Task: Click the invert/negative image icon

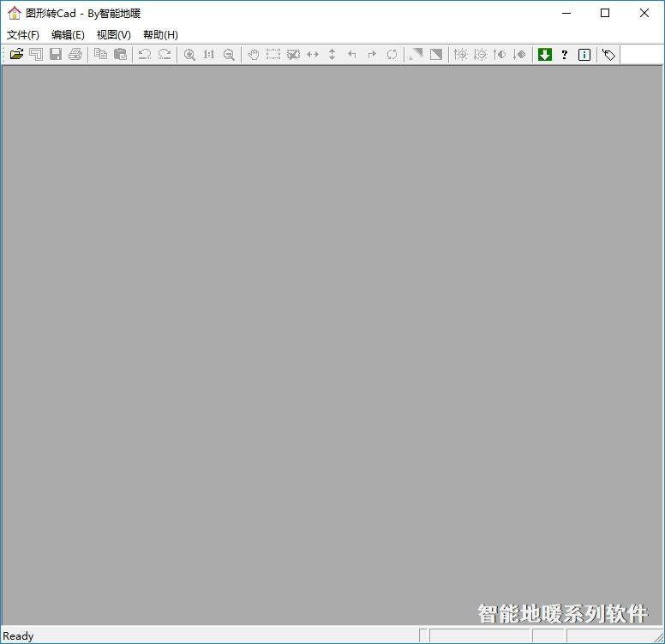Action: click(x=436, y=54)
